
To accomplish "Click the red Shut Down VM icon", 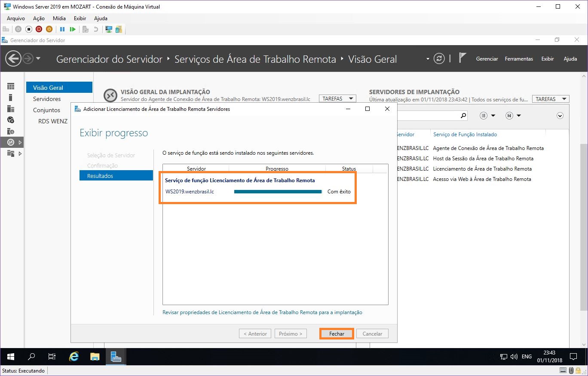I will click(39, 29).
